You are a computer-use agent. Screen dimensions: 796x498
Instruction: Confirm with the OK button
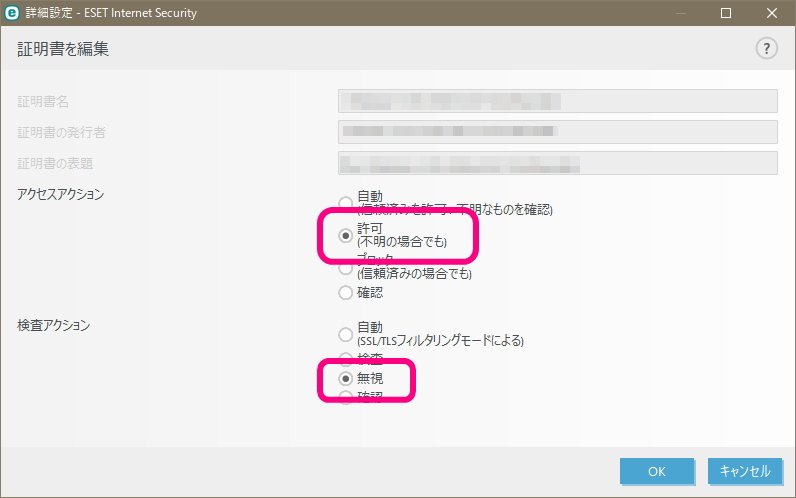657,472
